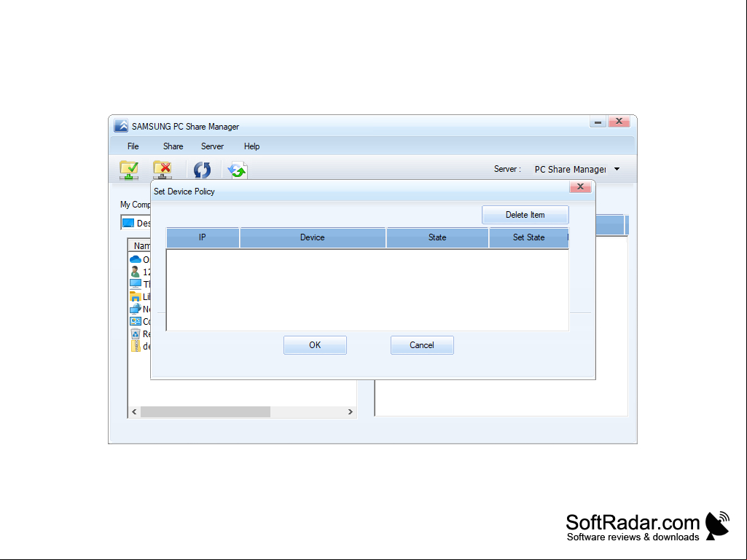The width and height of the screenshot is (747, 560).
Task: Open the PC Share Manager server combo box
Action: 577,169
